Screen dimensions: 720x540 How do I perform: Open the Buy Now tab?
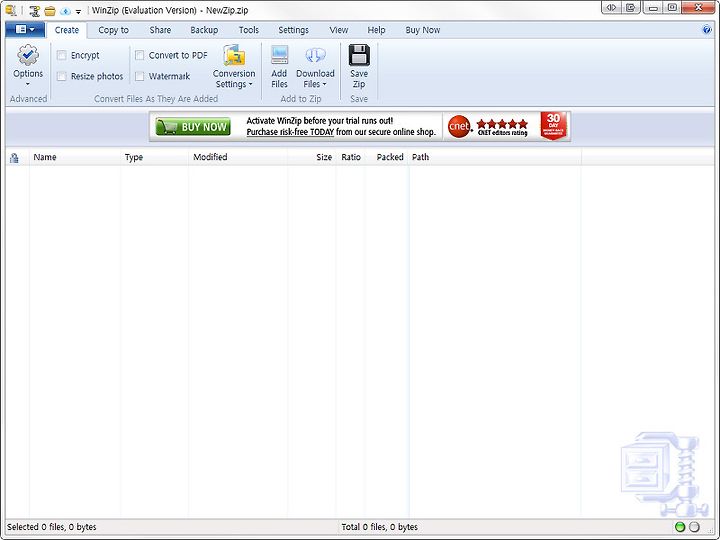click(422, 30)
